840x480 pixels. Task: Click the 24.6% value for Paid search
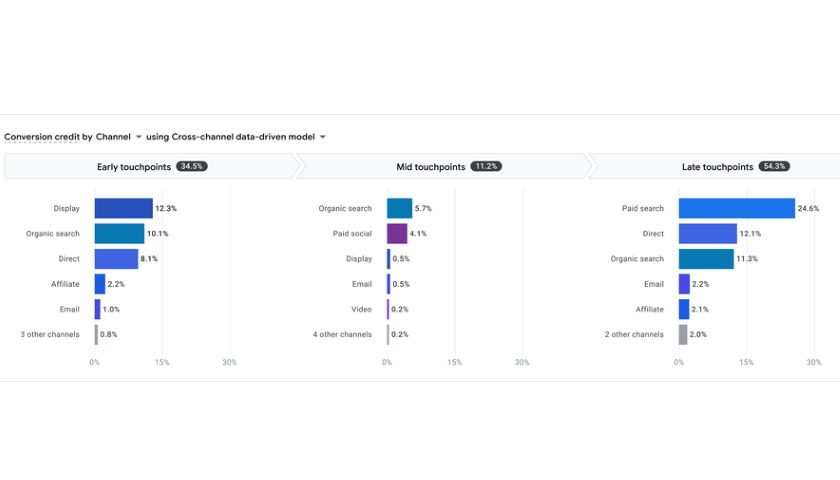pyautogui.click(x=808, y=208)
